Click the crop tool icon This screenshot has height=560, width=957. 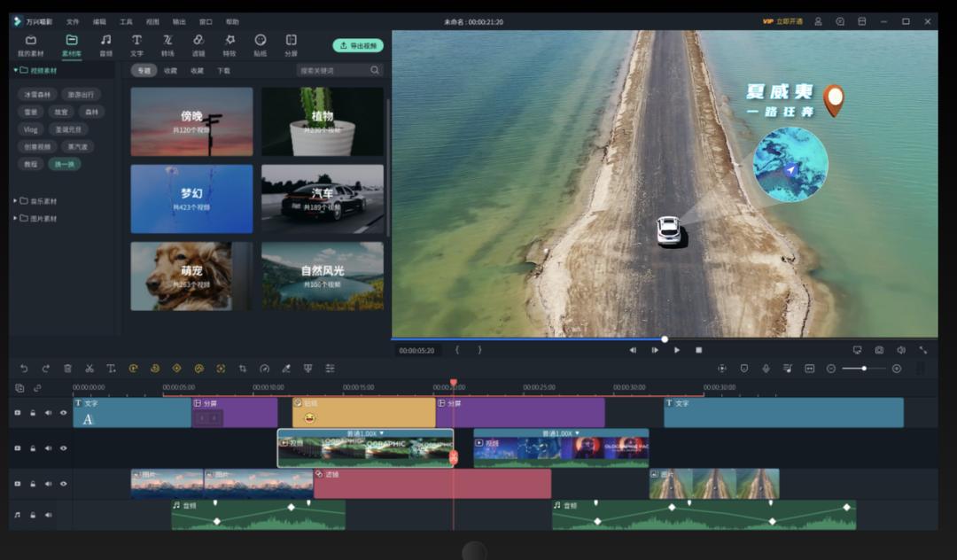243,369
